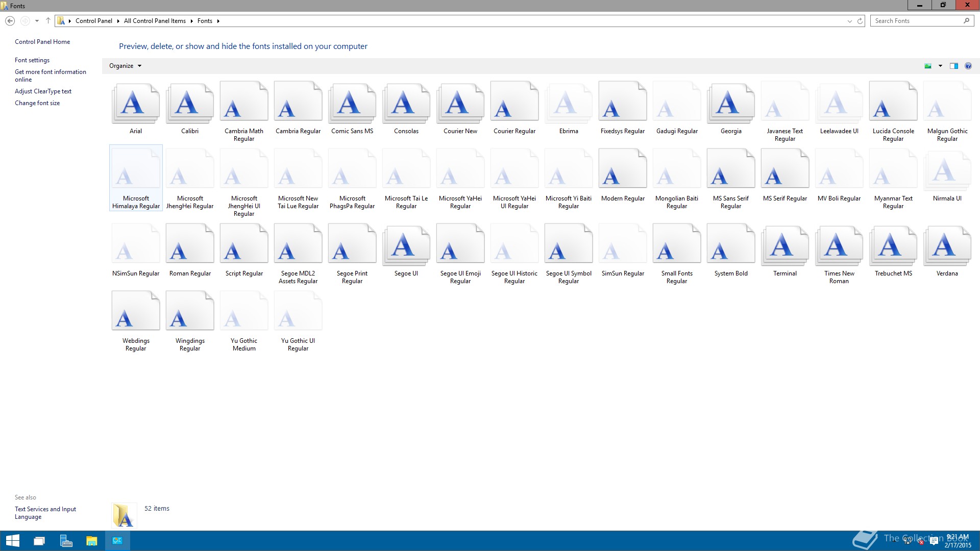Expand the address bar history dropdown
The height and width of the screenshot is (551, 980).
point(850,21)
